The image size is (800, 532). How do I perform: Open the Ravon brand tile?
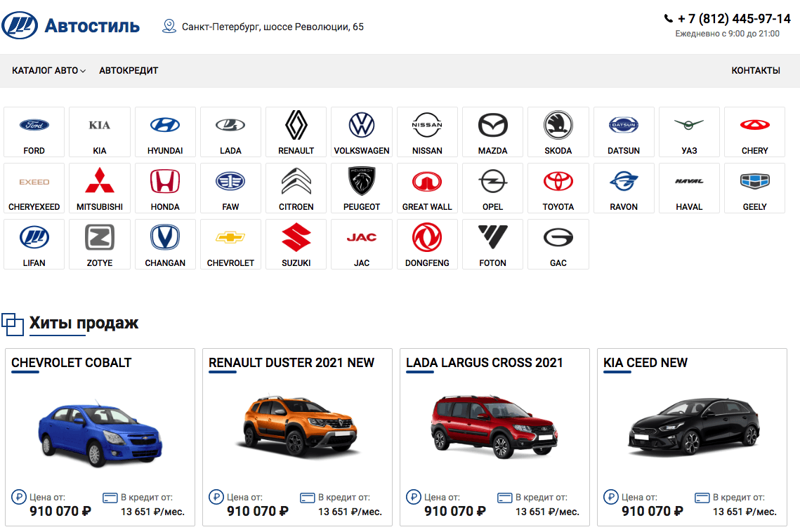click(624, 187)
